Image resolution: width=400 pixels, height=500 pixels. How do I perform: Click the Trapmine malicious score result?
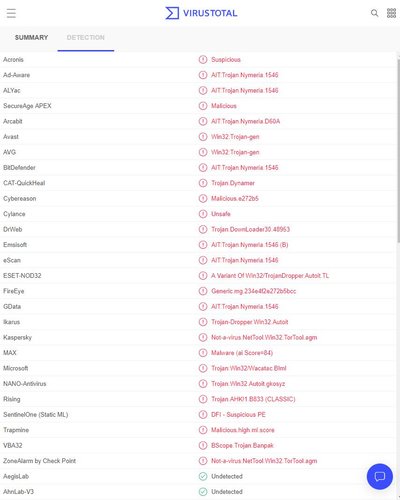243,430
